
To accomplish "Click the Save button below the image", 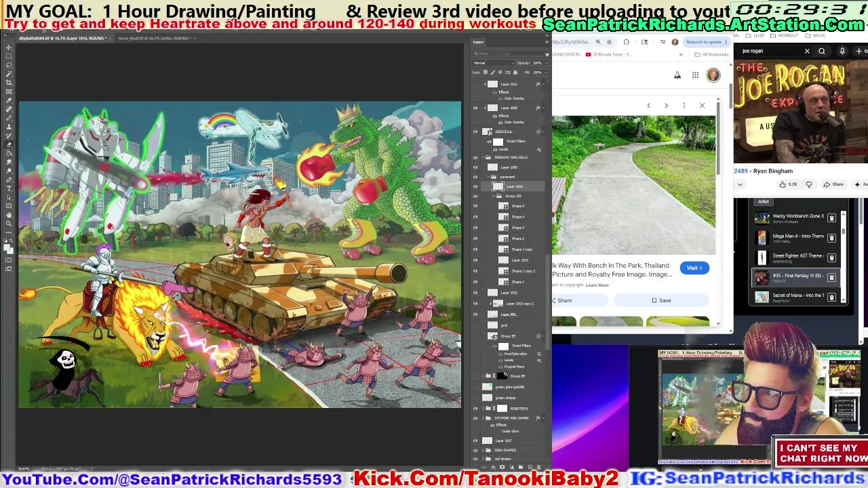I will tap(661, 300).
